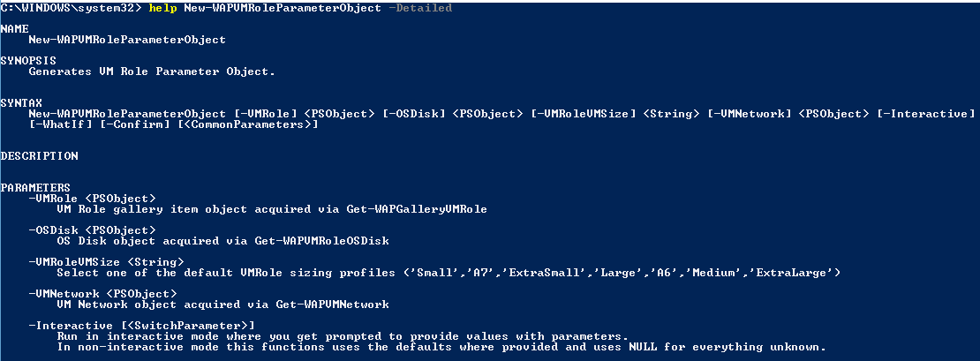Click the DESCRIPTION section heading
Viewport: 980px width, 361px height.
(40, 156)
